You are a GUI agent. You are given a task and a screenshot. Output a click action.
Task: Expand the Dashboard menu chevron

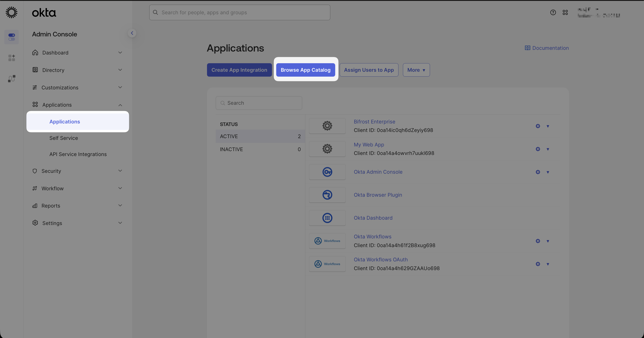pos(120,52)
